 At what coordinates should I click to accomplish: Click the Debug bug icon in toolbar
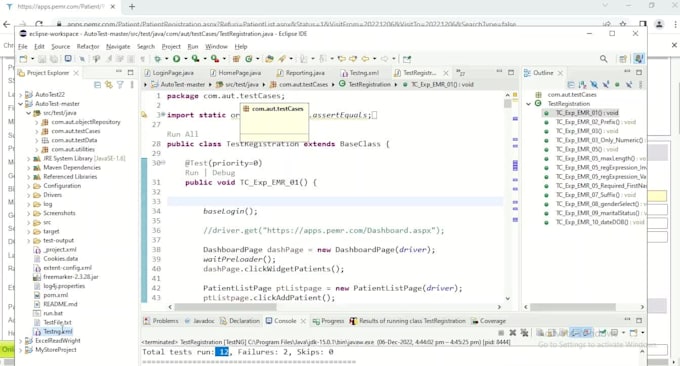click(158, 59)
